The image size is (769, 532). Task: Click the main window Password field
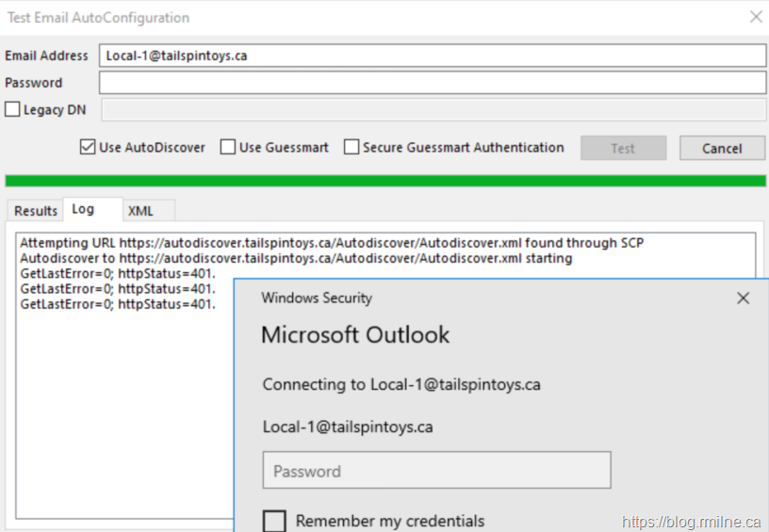(432, 83)
